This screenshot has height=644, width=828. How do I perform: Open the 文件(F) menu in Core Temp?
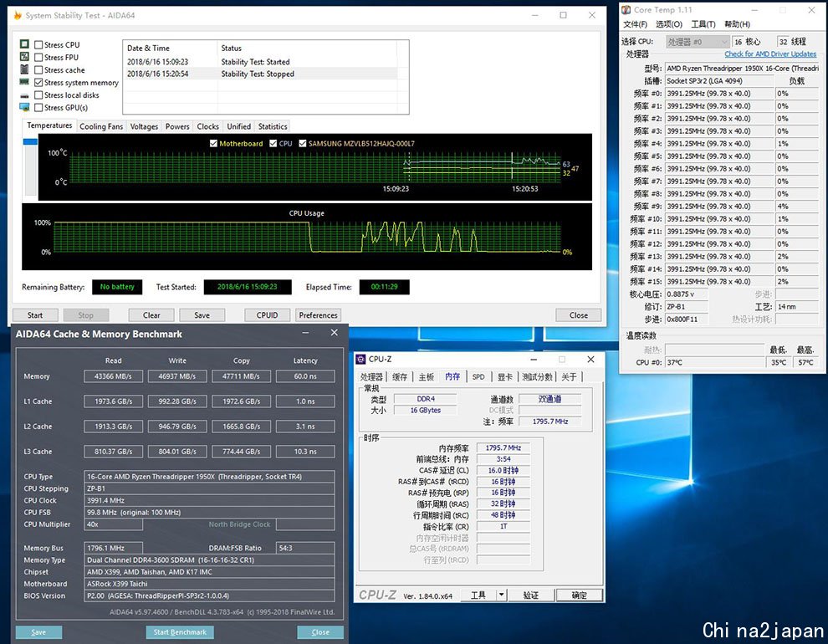[x=636, y=24]
